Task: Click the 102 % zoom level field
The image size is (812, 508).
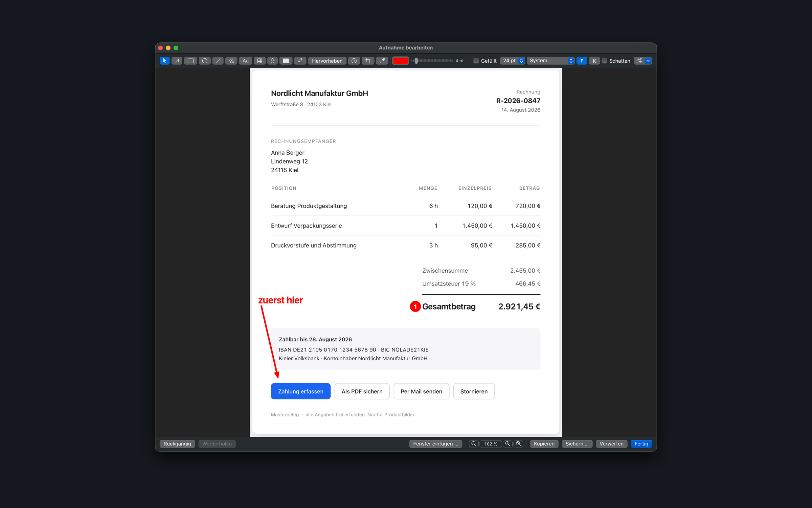Action: (x=491, y=444)
